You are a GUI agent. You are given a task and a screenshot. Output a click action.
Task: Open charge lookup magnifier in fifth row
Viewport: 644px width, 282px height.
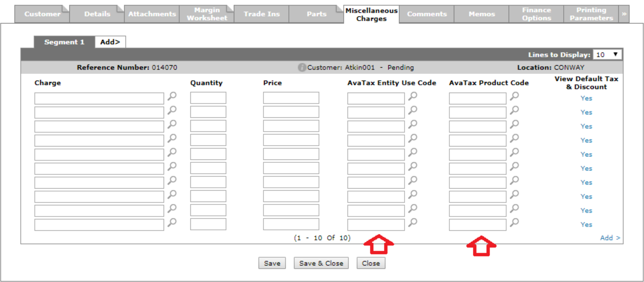coord(172,153)
